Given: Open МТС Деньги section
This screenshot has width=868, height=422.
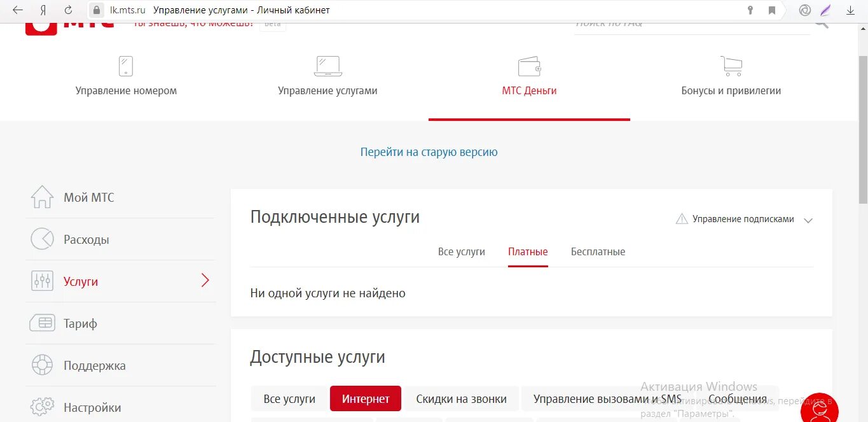Looking at the screenshot, I should point(529,91).
